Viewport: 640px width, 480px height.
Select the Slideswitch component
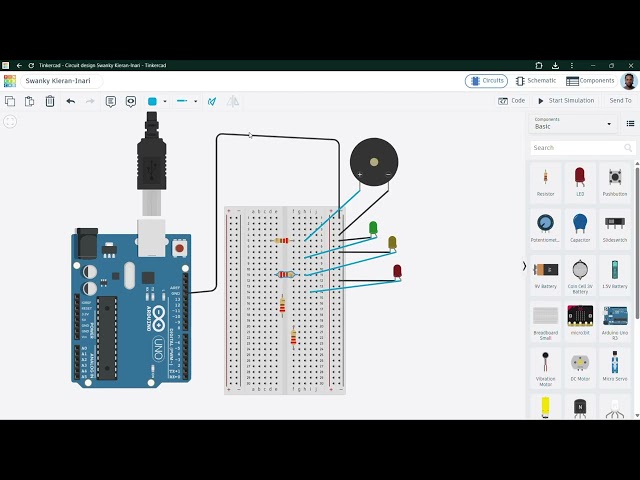tap(615, 229)
